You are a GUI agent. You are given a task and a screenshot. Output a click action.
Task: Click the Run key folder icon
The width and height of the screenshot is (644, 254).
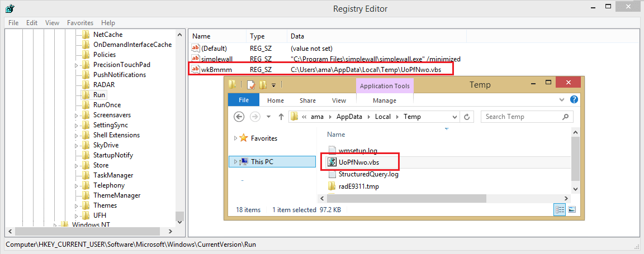(86, 95)
